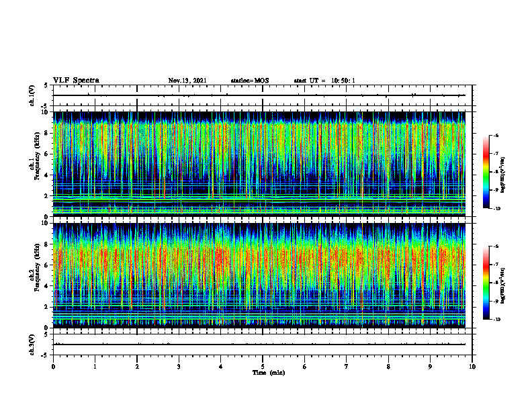The width and height of the screenshot is (532, 411).
Task: Click the "start UT = 10:50:1" text
Action: (x=324, y=81)
